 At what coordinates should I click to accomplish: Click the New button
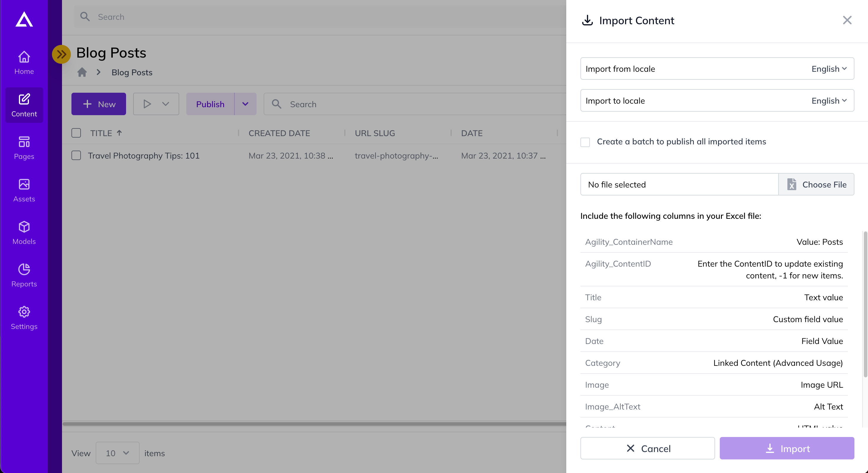click(99, 104)
